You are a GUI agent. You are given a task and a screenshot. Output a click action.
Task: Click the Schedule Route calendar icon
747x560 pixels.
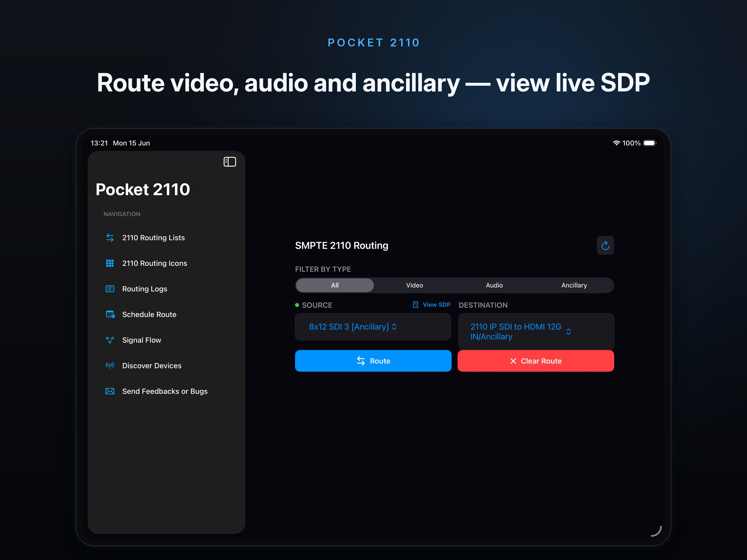pyautogui.click(x=110, y=314)
